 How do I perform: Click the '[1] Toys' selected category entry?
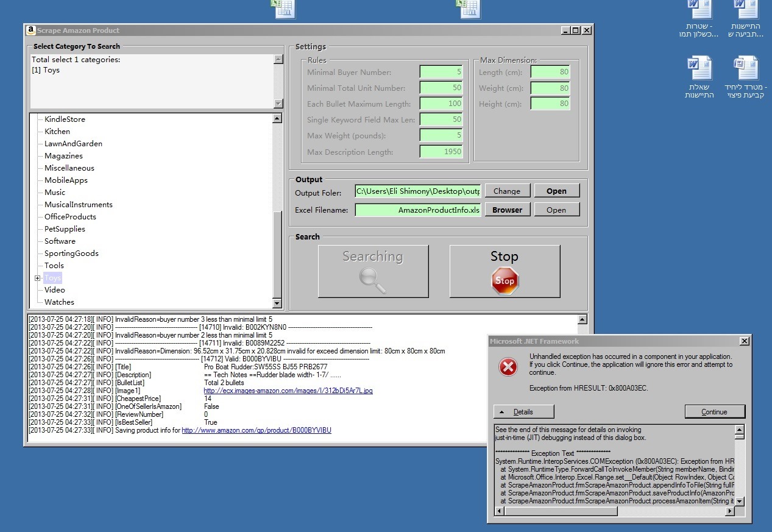click(46, 70)
